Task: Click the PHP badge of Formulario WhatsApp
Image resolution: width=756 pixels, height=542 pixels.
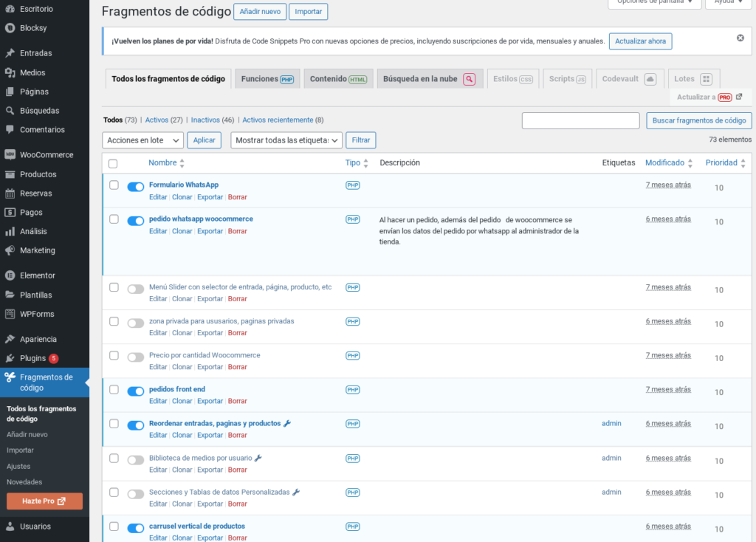Action: click(x=352, y=185)
